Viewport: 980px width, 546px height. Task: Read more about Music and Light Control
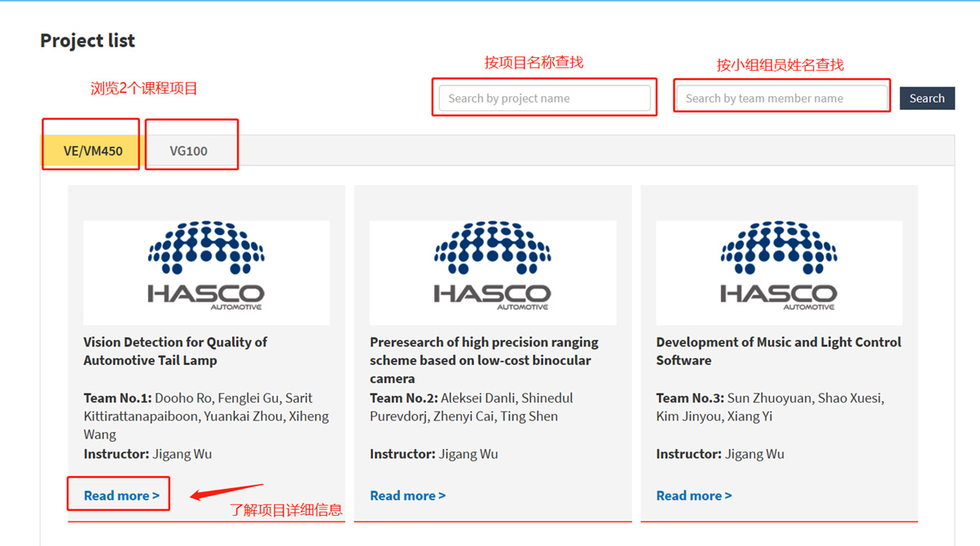tap(694, 495)
